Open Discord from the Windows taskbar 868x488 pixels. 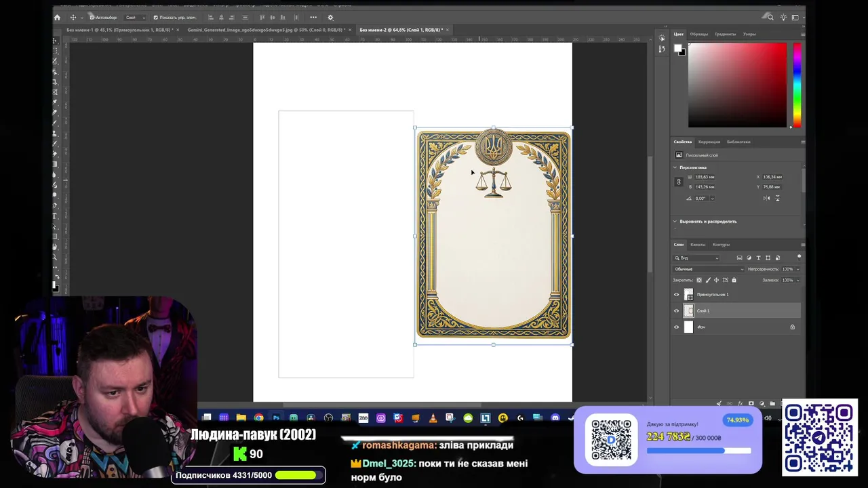(555, 418)
